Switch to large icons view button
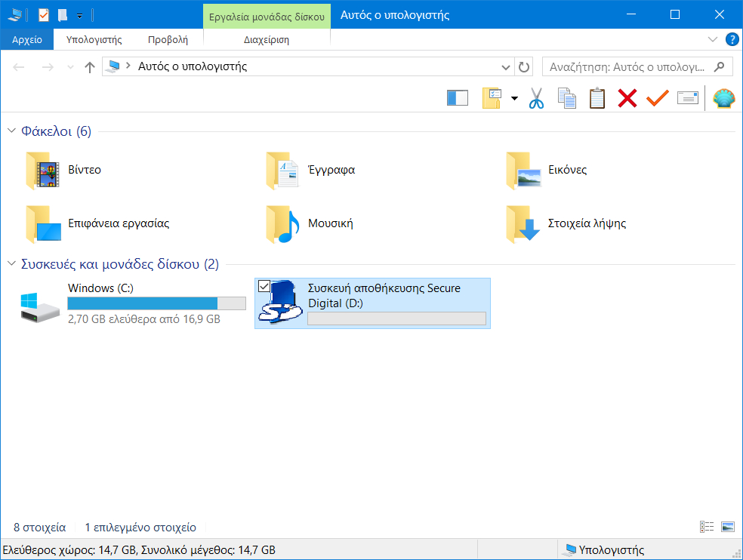743x560 pixels. (x=727, y=526)
